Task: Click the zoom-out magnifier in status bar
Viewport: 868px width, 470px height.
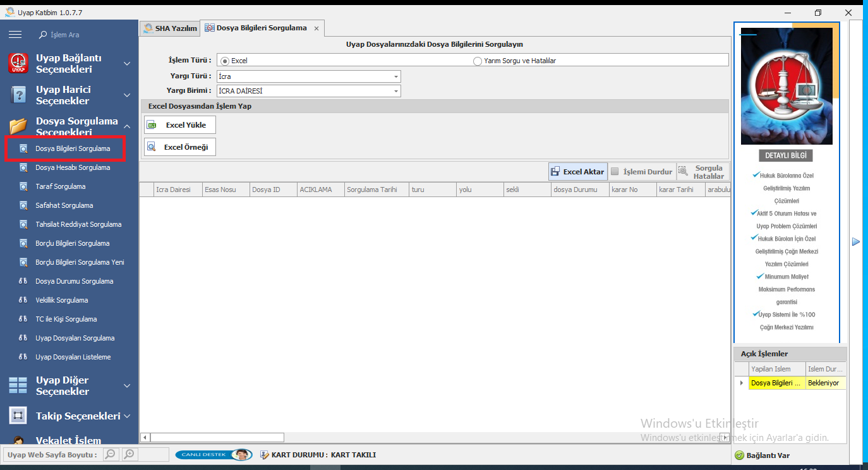Action: 111,454
